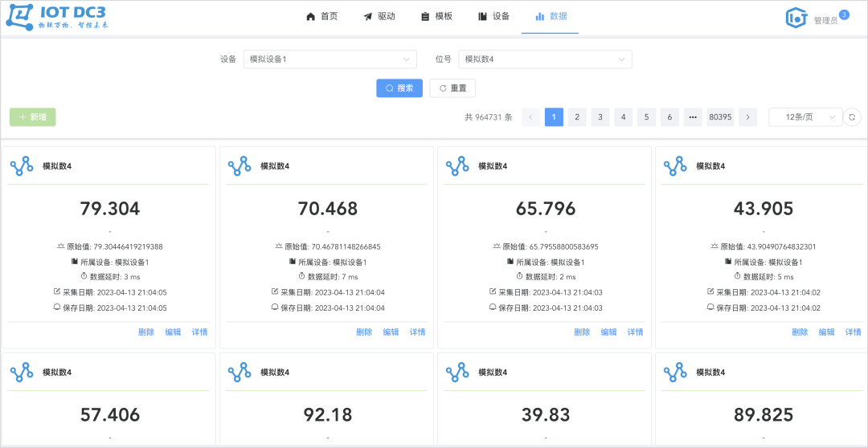The height and width of the screenshot is (448, 868).
Task: Delete the 79.304 record via 删除
Action: [x=146, y=332]
